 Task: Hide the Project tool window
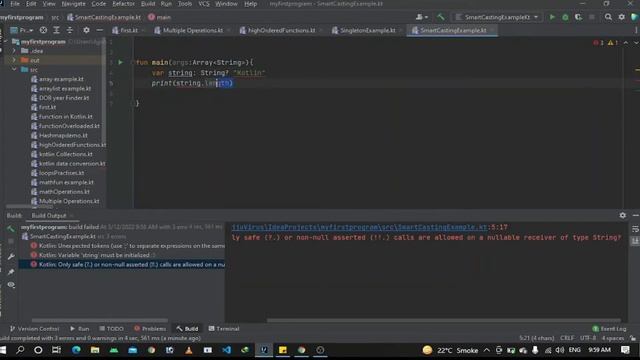coord(100,30)
